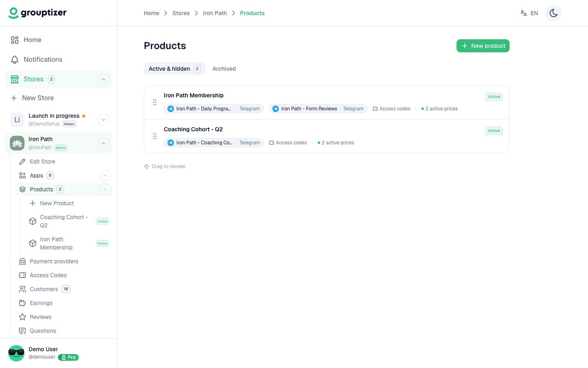This screenshot has height=368, width=588.
Task: Click the Pro badge
Action: (69, 357)
